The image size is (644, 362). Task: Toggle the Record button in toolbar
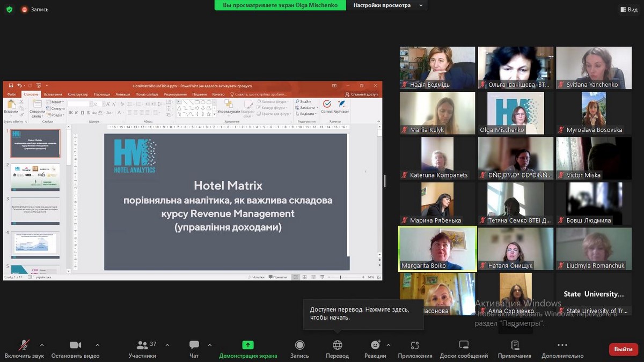click(299, 345)
